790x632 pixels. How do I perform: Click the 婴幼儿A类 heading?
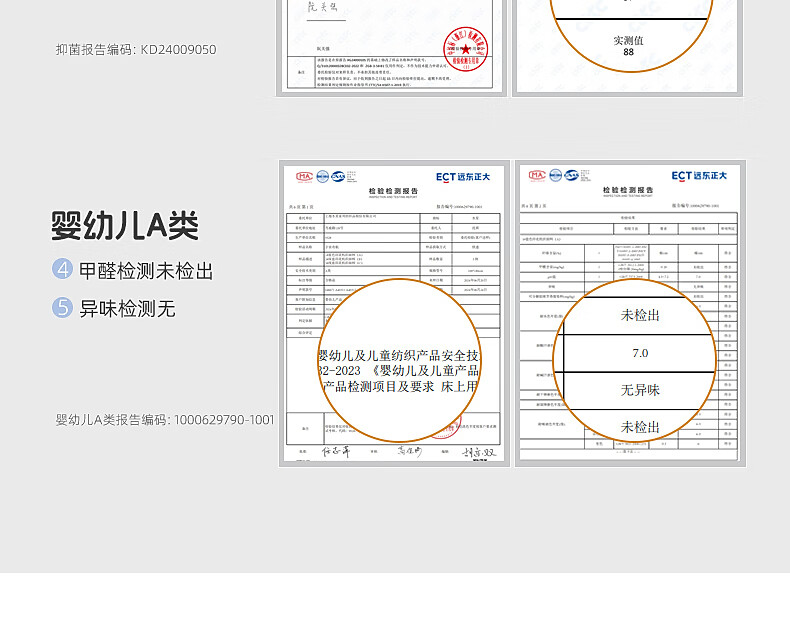[x=124, y=225]
